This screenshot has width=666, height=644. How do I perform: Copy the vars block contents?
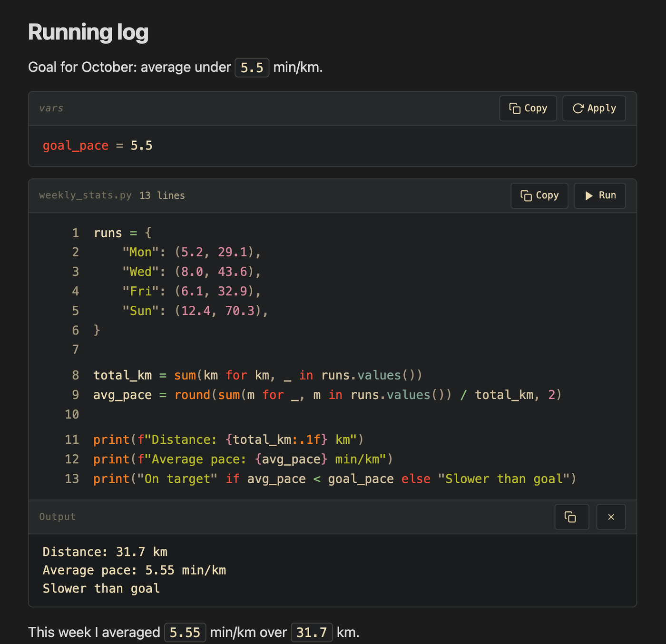pos(528,108)
